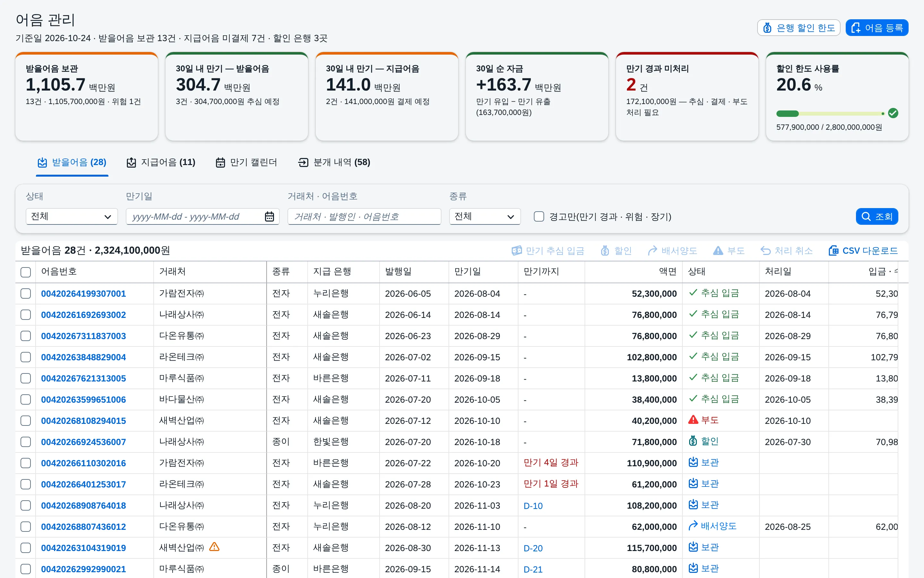This screenshot has width=924, height=578.
Task: Click the 만기일 date range input
Action: [x=202, y=216]
